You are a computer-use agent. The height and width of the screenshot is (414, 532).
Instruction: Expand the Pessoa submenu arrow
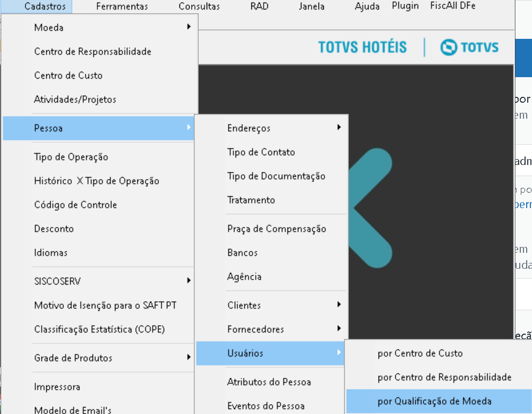pyautogui.click(x=189, y=127)
